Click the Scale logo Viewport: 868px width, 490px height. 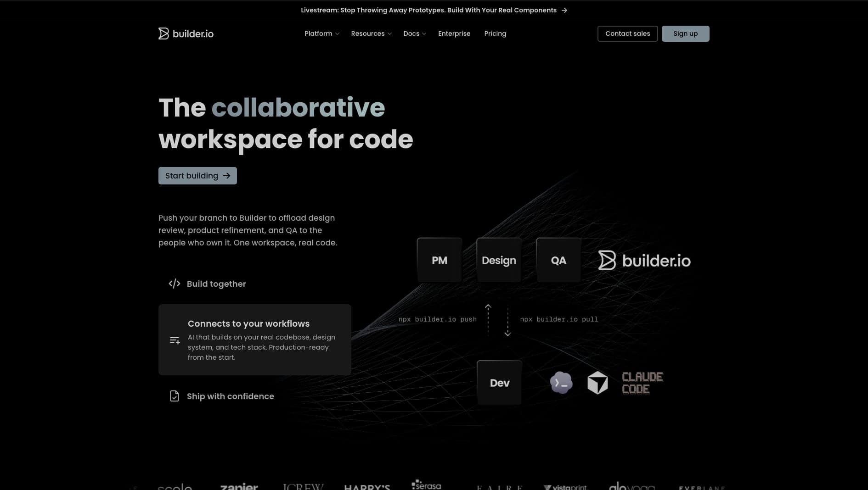pyautogui.click(x=175, y=486)
